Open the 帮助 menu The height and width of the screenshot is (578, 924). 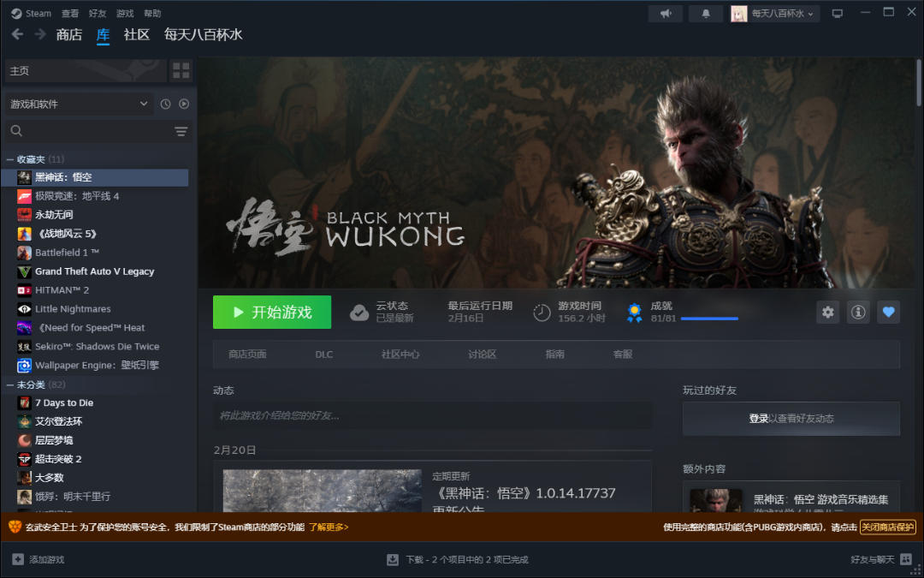tap(152, 13)
